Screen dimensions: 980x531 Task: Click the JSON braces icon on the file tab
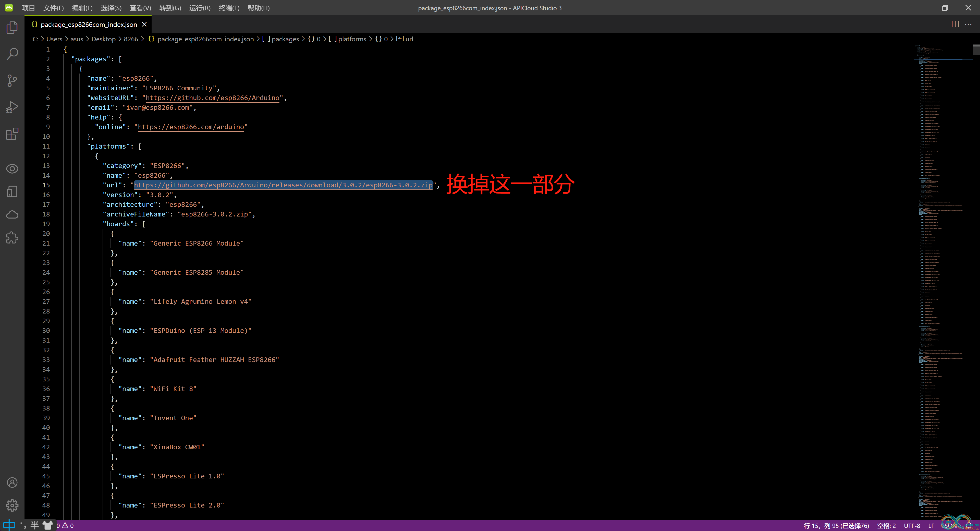pos(35,24)
